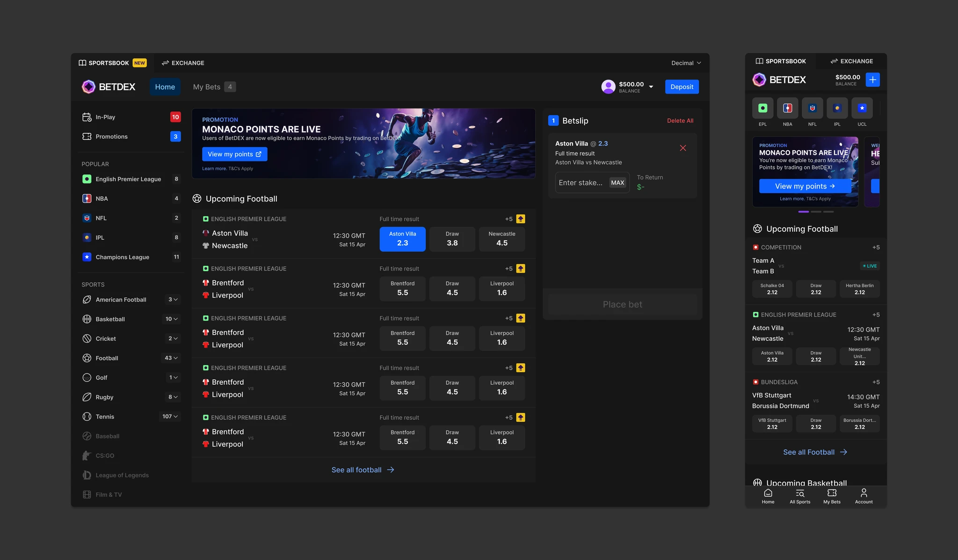Open the Decimal odds format dropdown
This screenshot has height=560, width=958.
point(686,63)
